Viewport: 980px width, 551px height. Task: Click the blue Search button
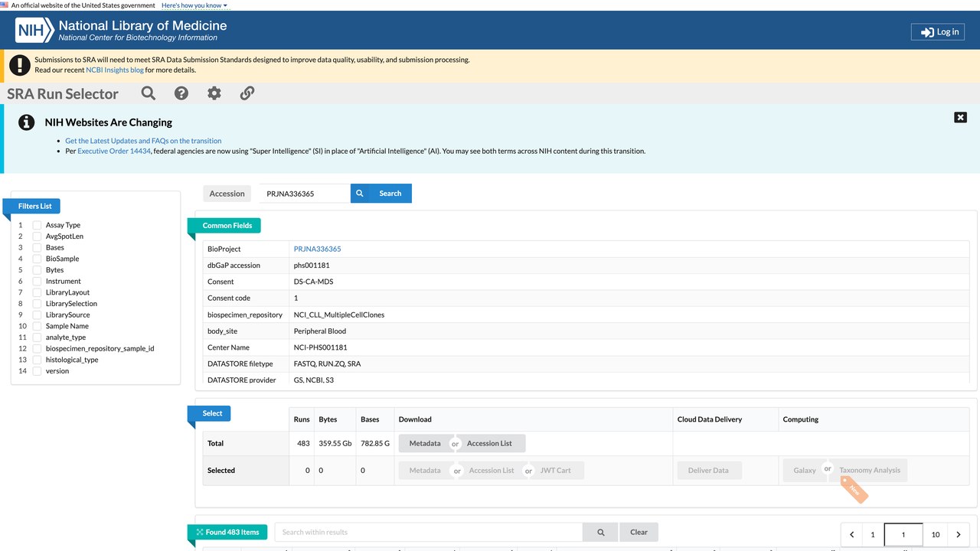(381, 194)
